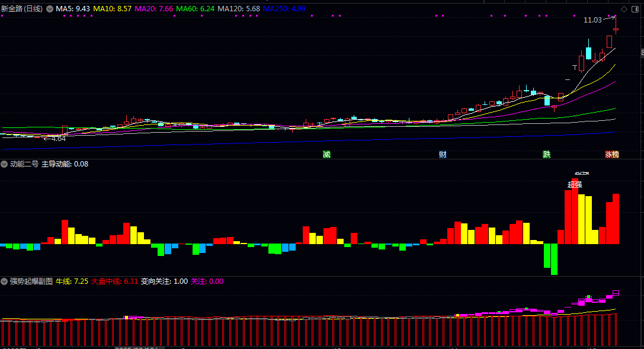Click the green 减 event marker

(326, 155)
